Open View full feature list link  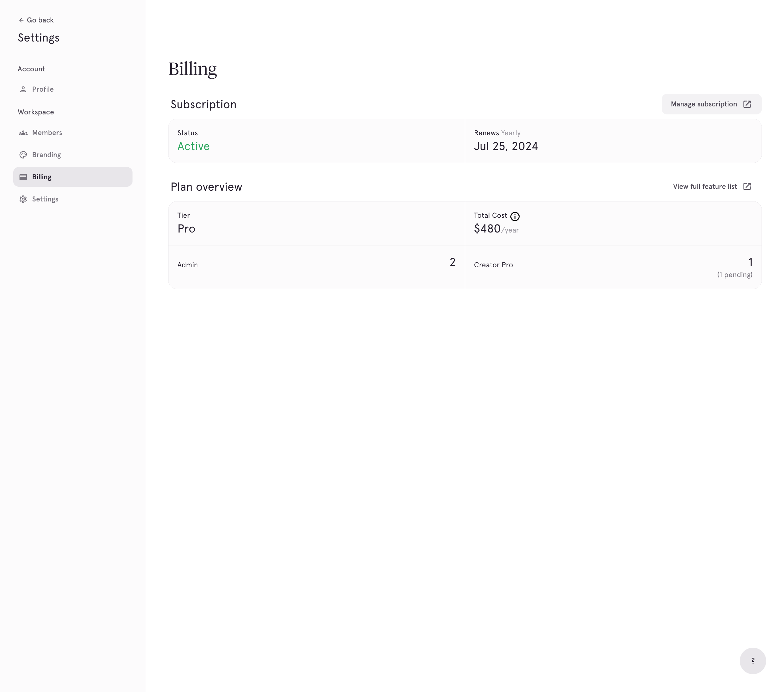[711, 186]
